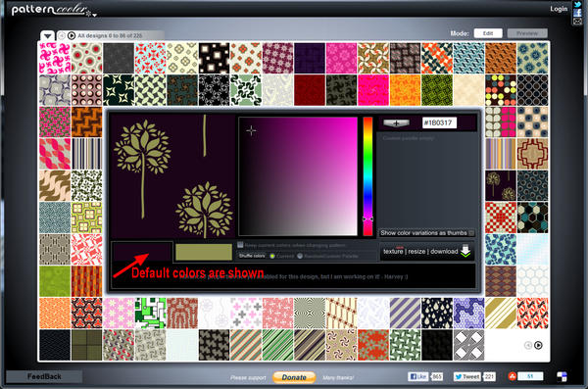Screen dimensions: 588x389
Task: Select the raindrops on dark navy thumbnail
Action: (x=437, y=314)
